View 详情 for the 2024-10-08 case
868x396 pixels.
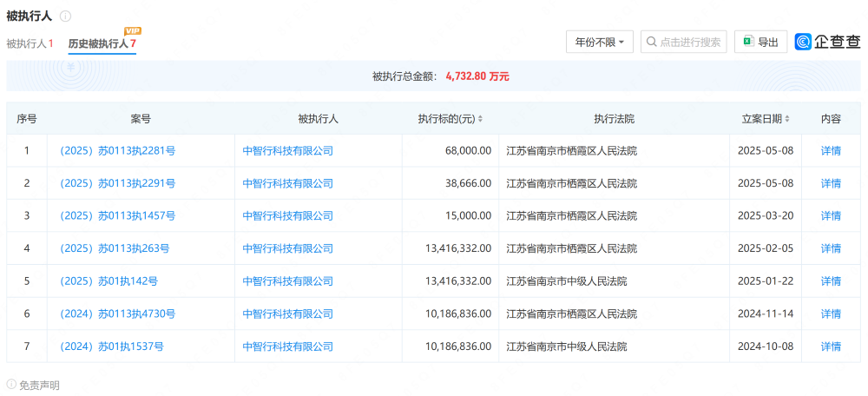tap(831, 346)
